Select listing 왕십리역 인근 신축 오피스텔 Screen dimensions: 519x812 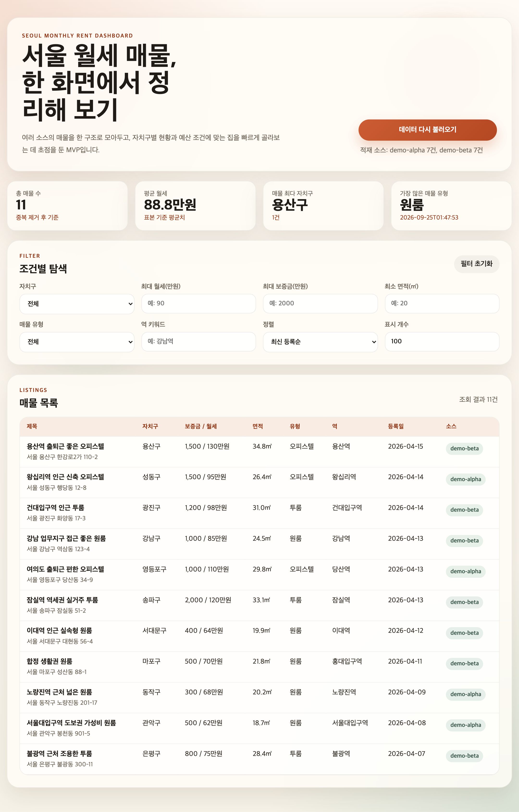[x=65, y=477]
